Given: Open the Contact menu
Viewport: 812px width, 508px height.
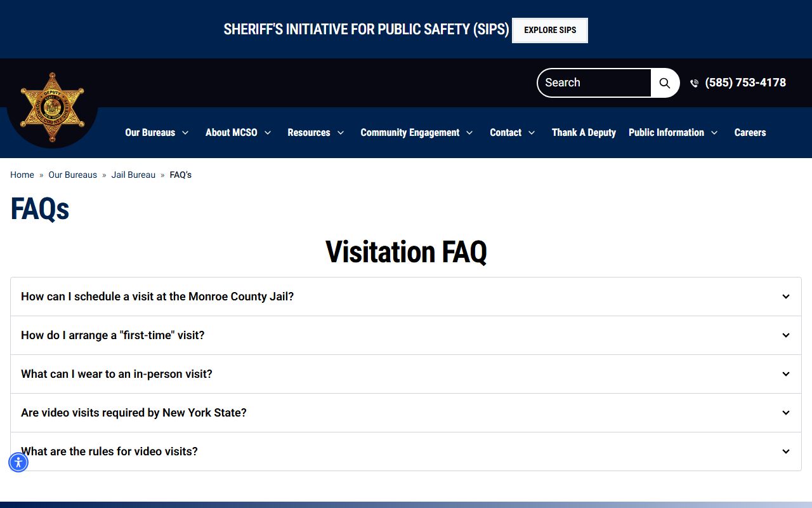Looking at the screenshot, I should 506,133.
